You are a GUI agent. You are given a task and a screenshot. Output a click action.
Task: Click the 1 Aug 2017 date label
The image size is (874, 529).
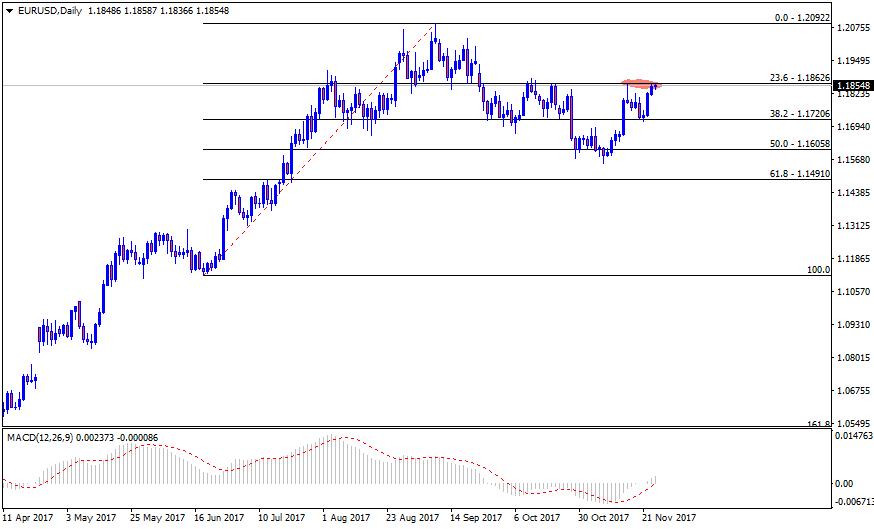tap(347, 519)
